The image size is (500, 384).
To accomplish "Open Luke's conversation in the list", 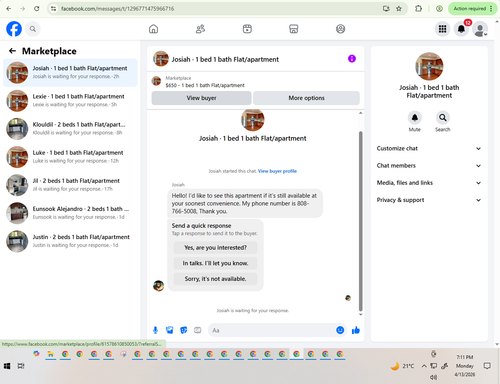I will [70, 157].
